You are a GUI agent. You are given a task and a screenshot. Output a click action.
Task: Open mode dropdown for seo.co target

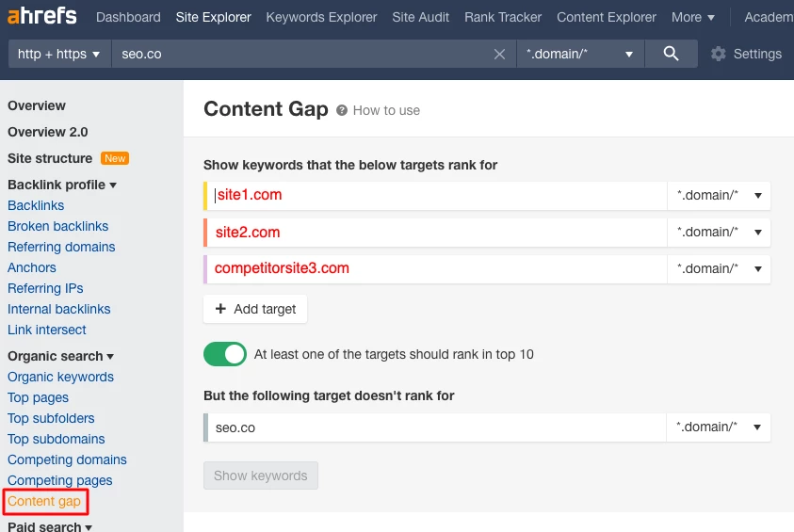click(x=718, y=427)
